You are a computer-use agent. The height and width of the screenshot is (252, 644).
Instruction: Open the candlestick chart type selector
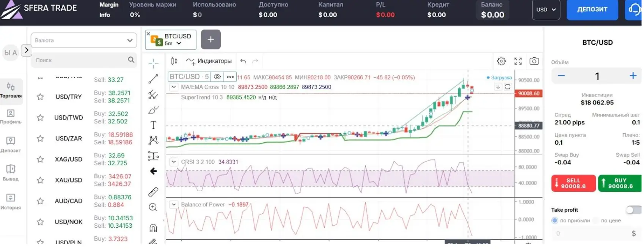pyautogui.click(x=174, y=61)
